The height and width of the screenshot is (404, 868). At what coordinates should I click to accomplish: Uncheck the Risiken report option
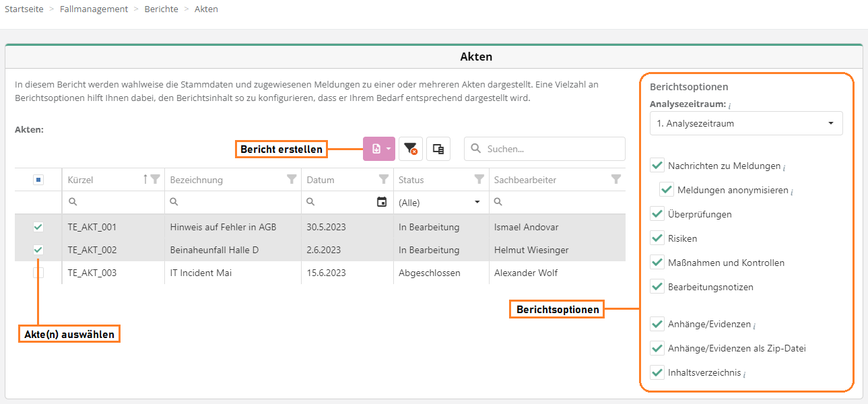(657, 238)
